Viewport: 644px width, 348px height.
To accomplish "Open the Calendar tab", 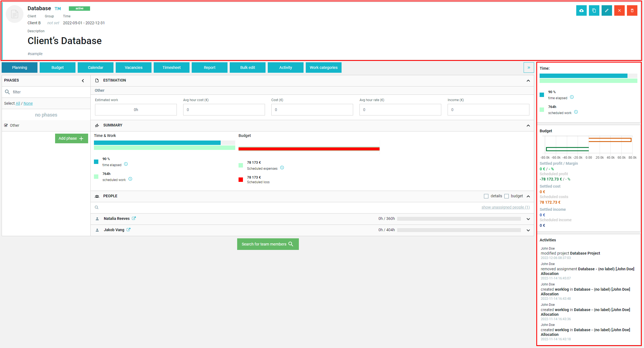I will 96,68.
